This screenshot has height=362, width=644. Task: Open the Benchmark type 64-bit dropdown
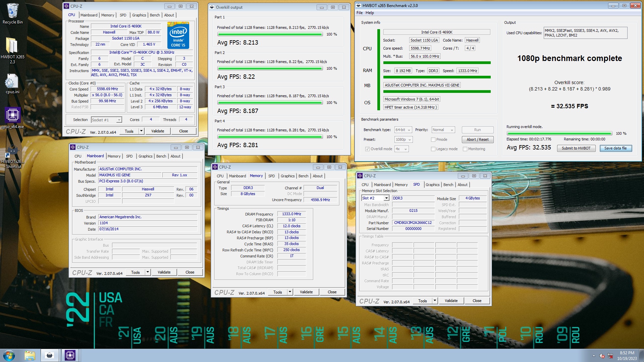pos(403,130)
